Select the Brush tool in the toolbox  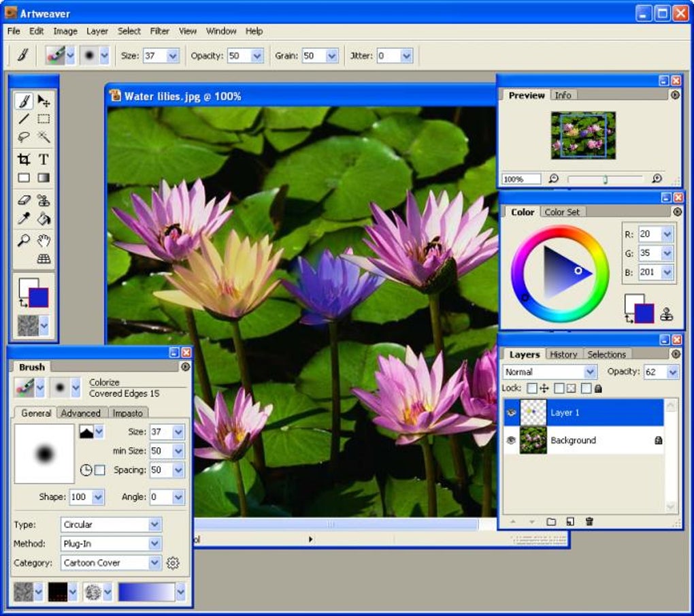(24, 101)
